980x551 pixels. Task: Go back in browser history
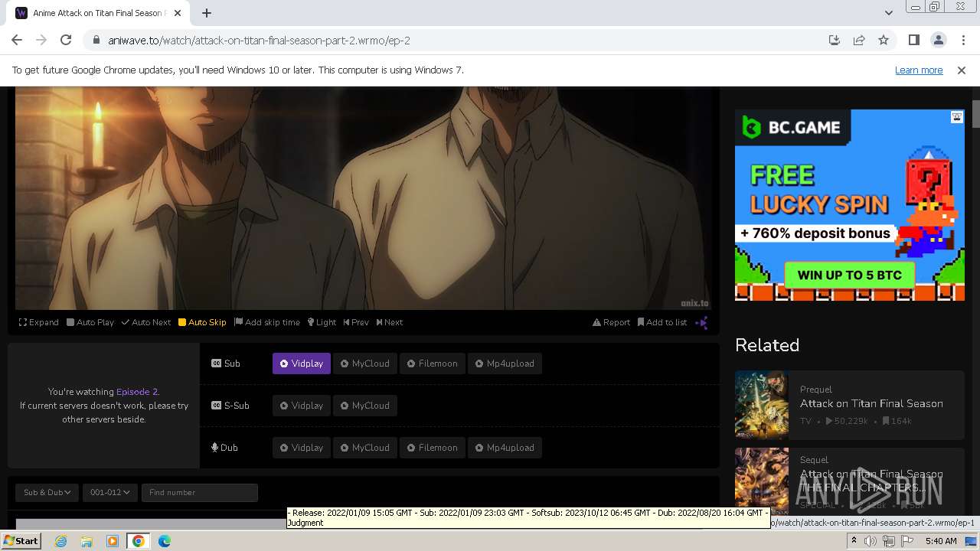[17, 40]
